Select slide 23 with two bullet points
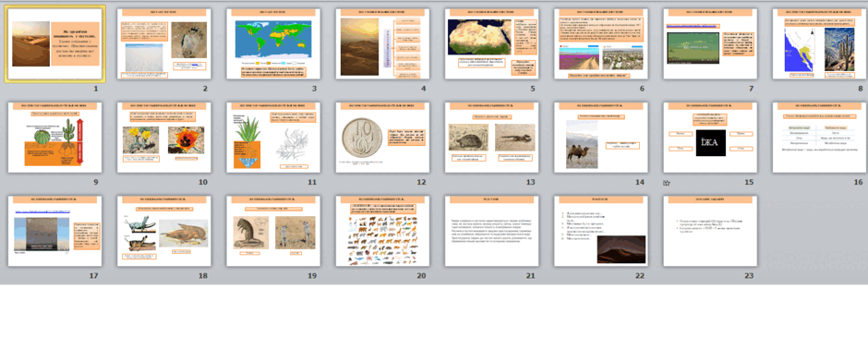This screenshot has width=868, height=337. (710, 231)
